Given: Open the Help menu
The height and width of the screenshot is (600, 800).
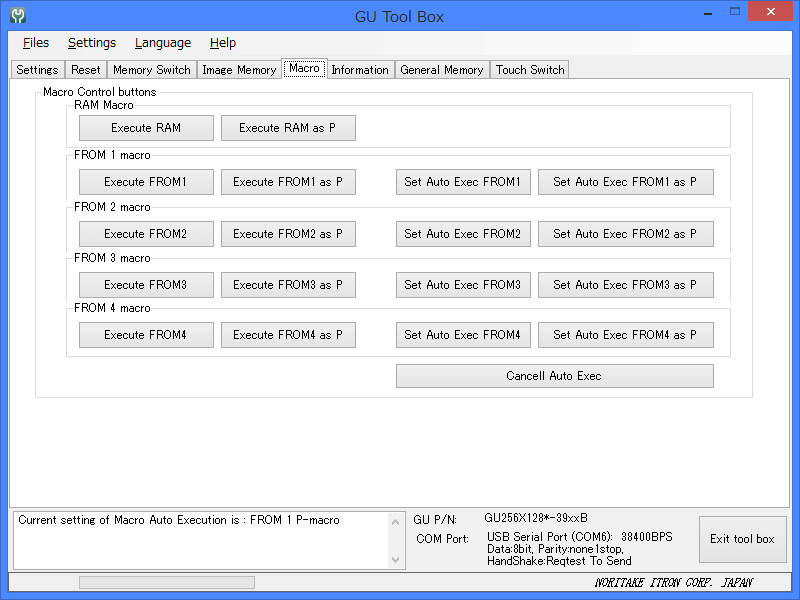Looking at the screenshot, I should 223,43.
